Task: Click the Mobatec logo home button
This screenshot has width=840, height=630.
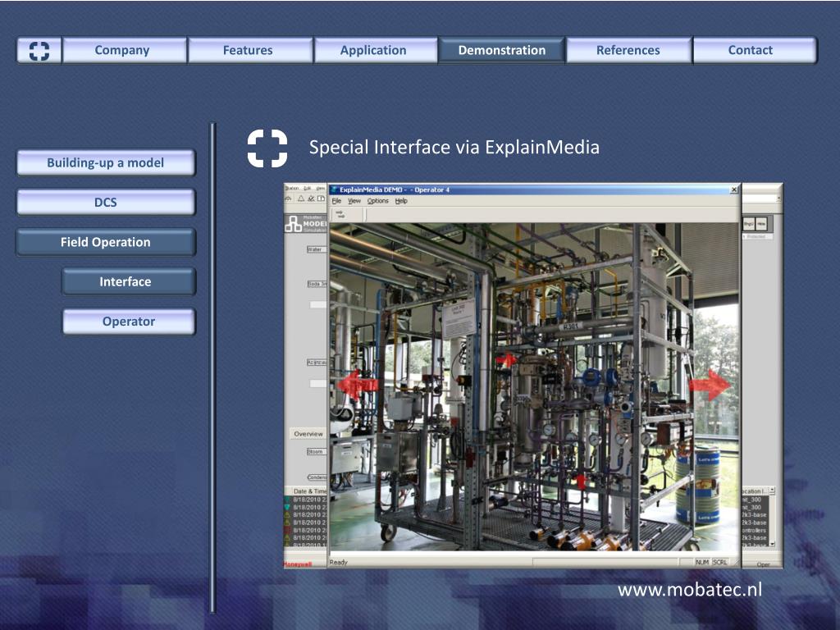Action: click(39, 50)
